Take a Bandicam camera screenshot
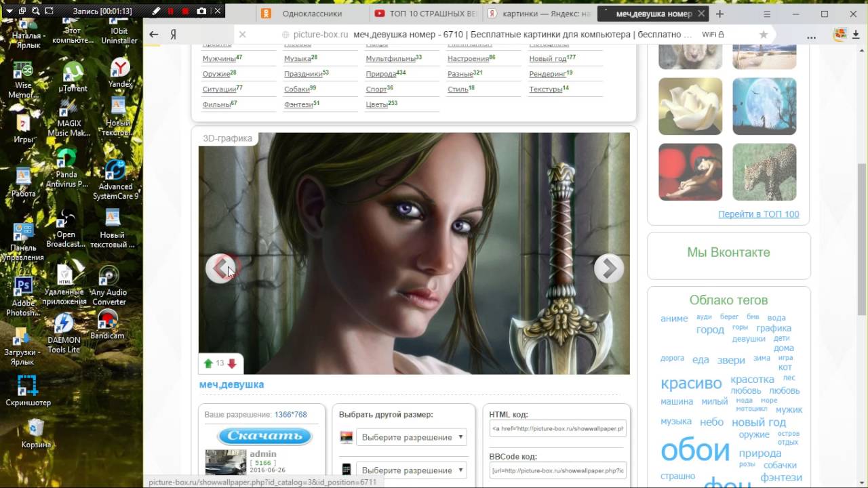Viewport: 868px width, 488px height. 201,11
